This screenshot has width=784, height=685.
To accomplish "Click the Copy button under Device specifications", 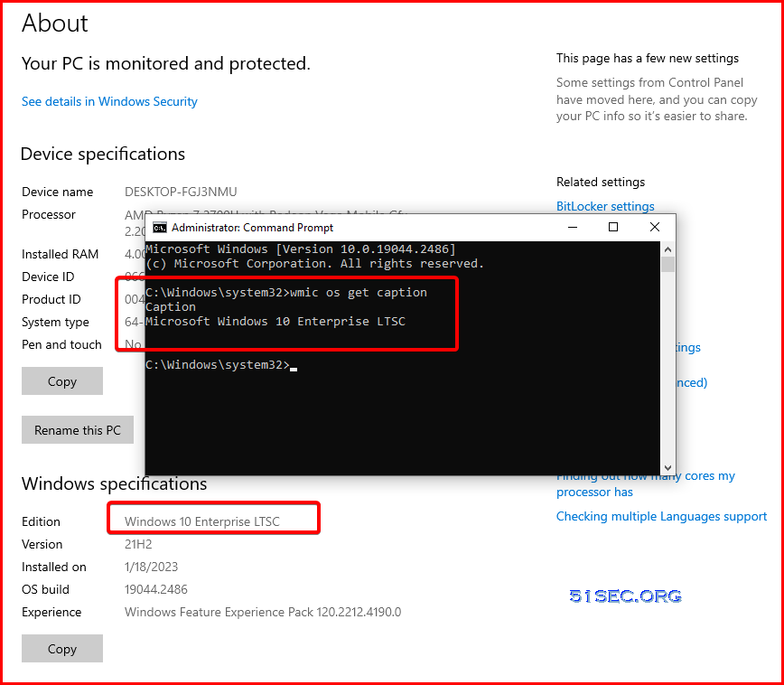I will 62,380.
